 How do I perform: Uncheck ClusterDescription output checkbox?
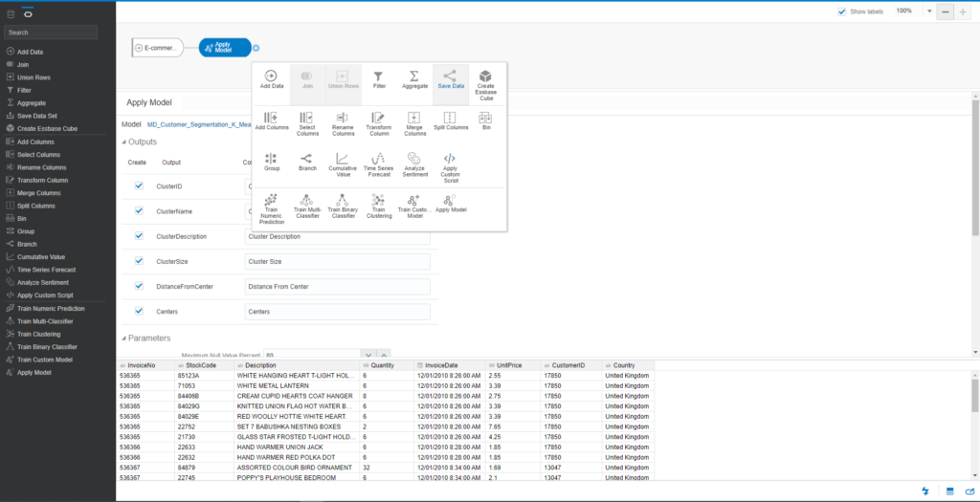(x=140, y=236)
